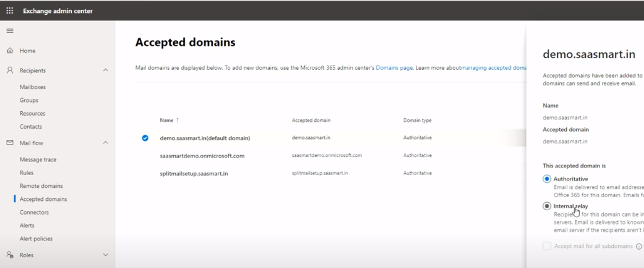Click Authoritative type in saasmartdemo.onmicrosoft.com row
The width and height of the screenshot is (644, 268).
417,155
